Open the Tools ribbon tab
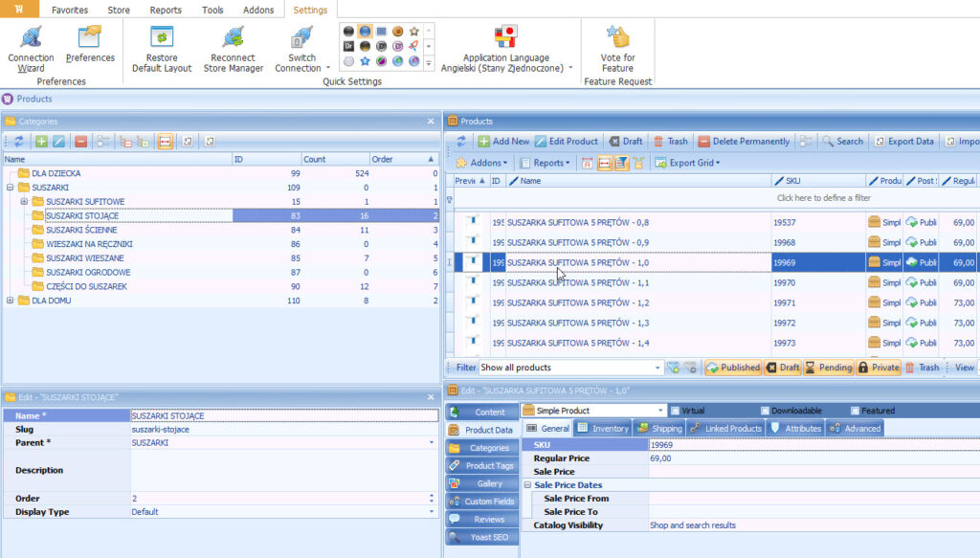The width and height of the screenshot is (980, 558). (x=212, y=10)
